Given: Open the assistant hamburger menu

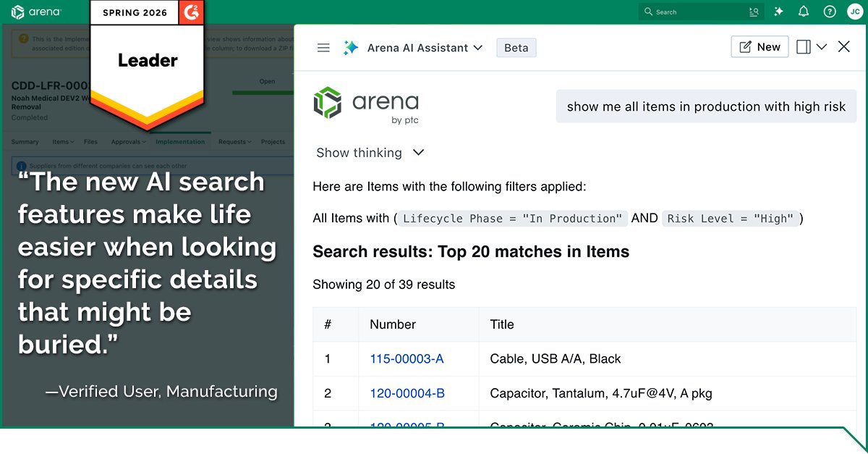Looking at the screenshot, I should click(323, 48).
